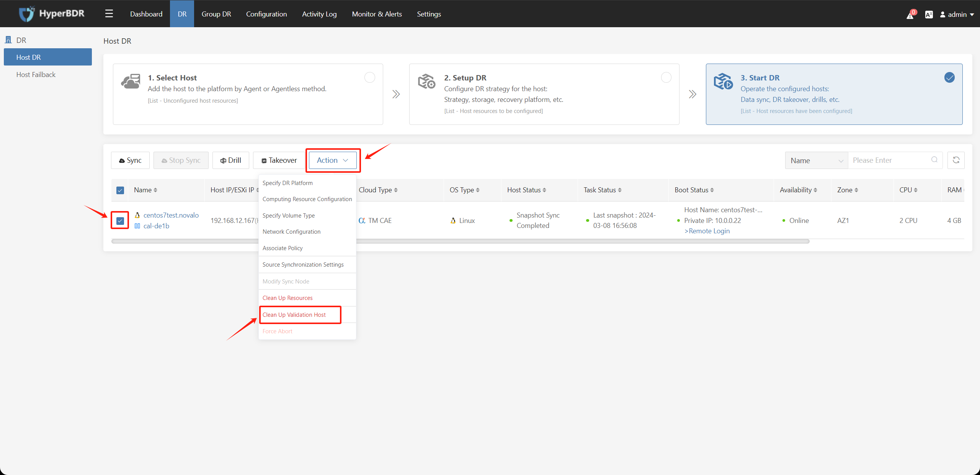Viewport: 980px width, 475px height.
Task: Choose Network Configuration menu entry
Action: [x=307, y=232]
